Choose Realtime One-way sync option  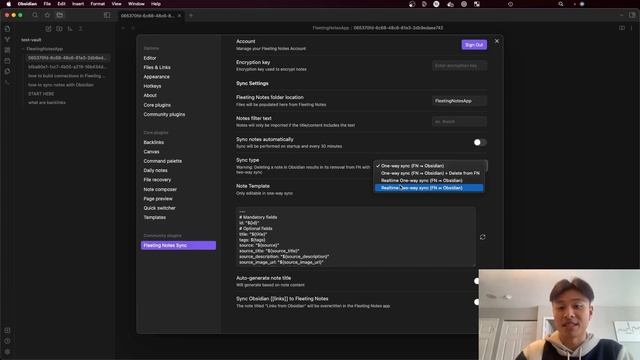coord(429,180)
